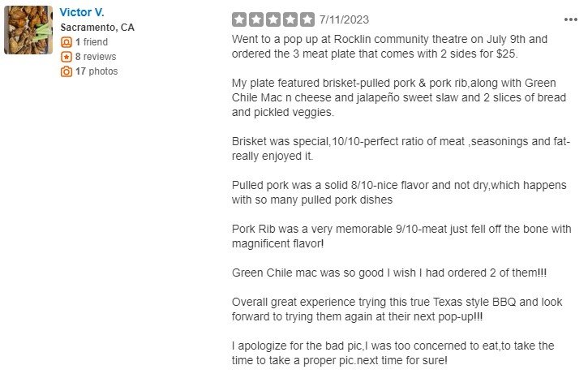Image resolution: width=588 pixels, height=378 pixels.
Task: Click the review date 7/11/2023
Action: click(345, 19)
